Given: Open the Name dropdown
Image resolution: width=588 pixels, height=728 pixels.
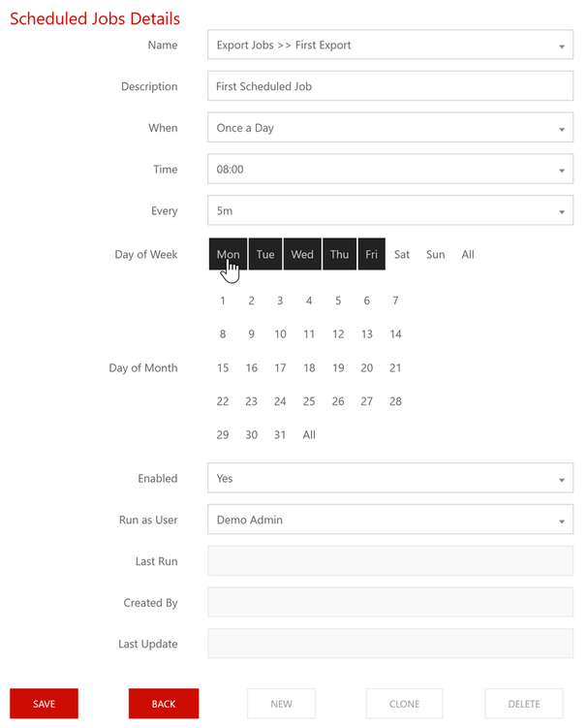Looking at the screenshot, I should pos(389,46).
